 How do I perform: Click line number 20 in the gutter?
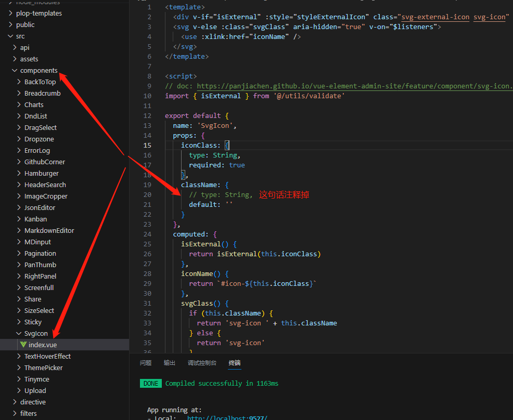pyautogui.click(x=147, y=194)
